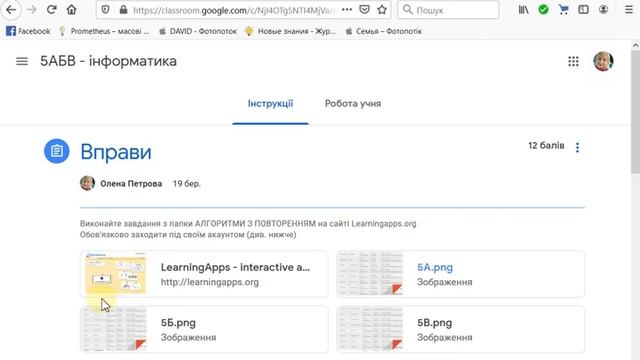The height and width of the screenshot is (360, 640).
Task: Reload the current page
Action: [51, 10]
